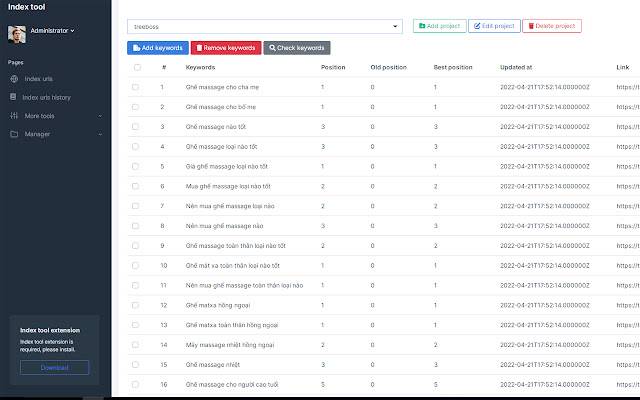Click the Best position column header
The width and height of the screenshot is (640, 400).
pyautogui.click(x=453, y=67)
